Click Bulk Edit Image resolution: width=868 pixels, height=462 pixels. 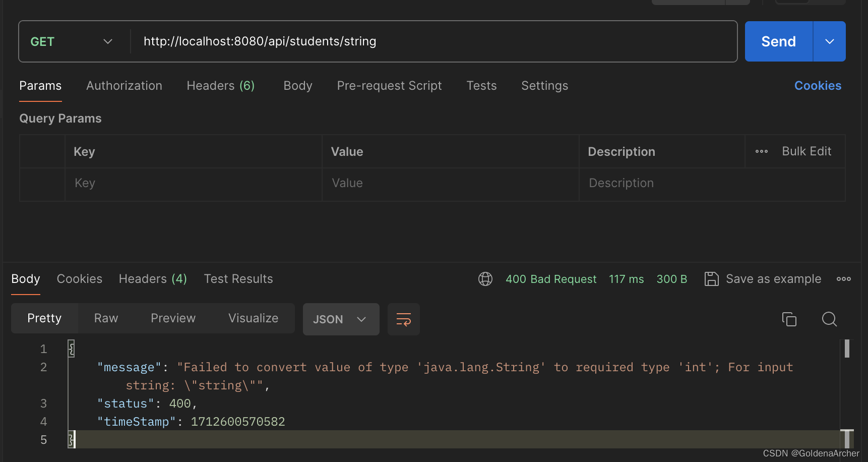[807, 151]
